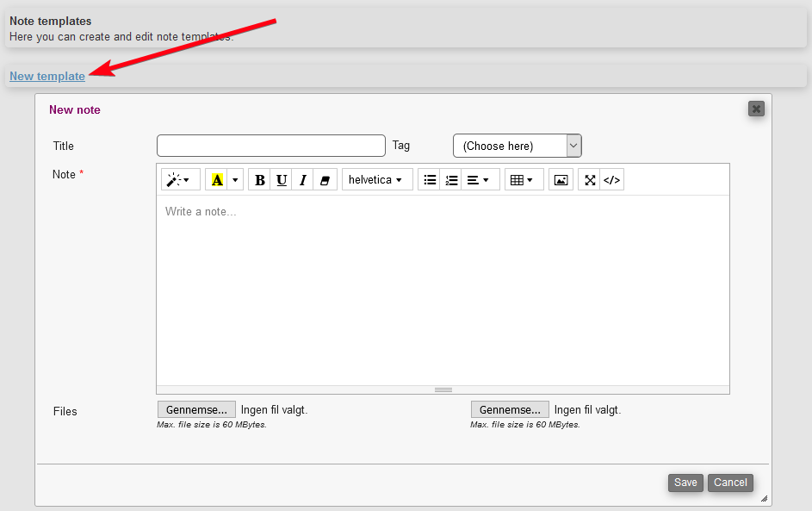This screenshot has width=812, height=511.
Task: Click the first Gennemse file button
Action: (x=196, y=409)
